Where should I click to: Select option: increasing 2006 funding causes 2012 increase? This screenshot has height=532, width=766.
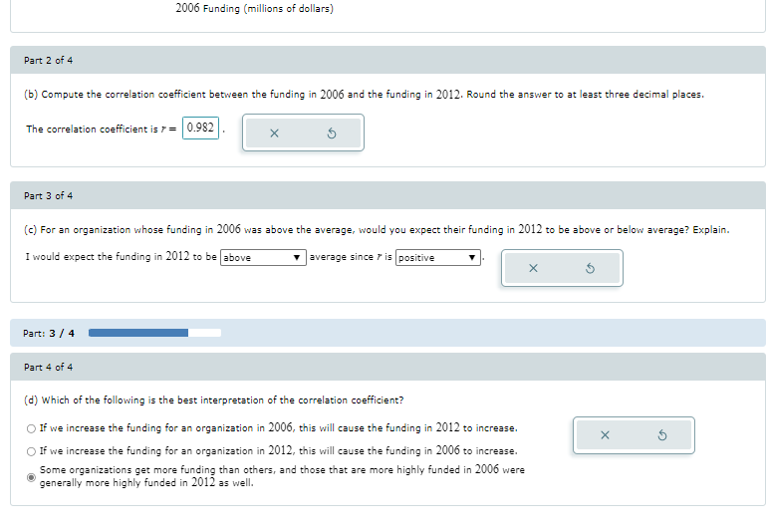pos(31,429)
